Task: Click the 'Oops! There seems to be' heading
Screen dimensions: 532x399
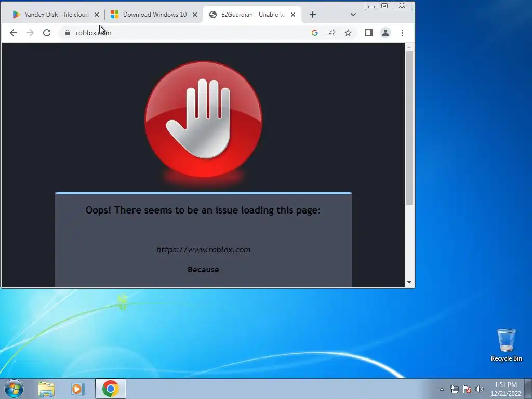Action: click(203, 210)
